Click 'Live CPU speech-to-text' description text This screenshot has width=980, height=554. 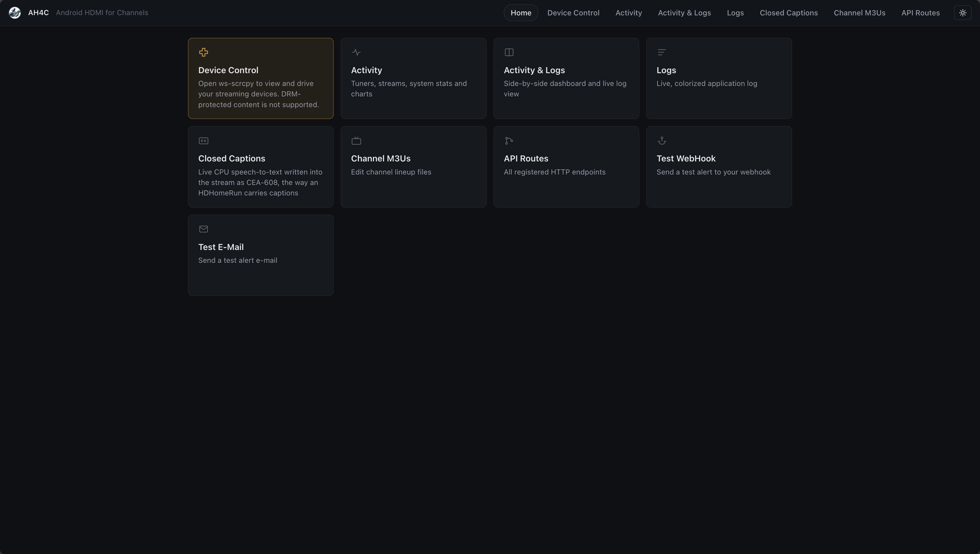260,182
